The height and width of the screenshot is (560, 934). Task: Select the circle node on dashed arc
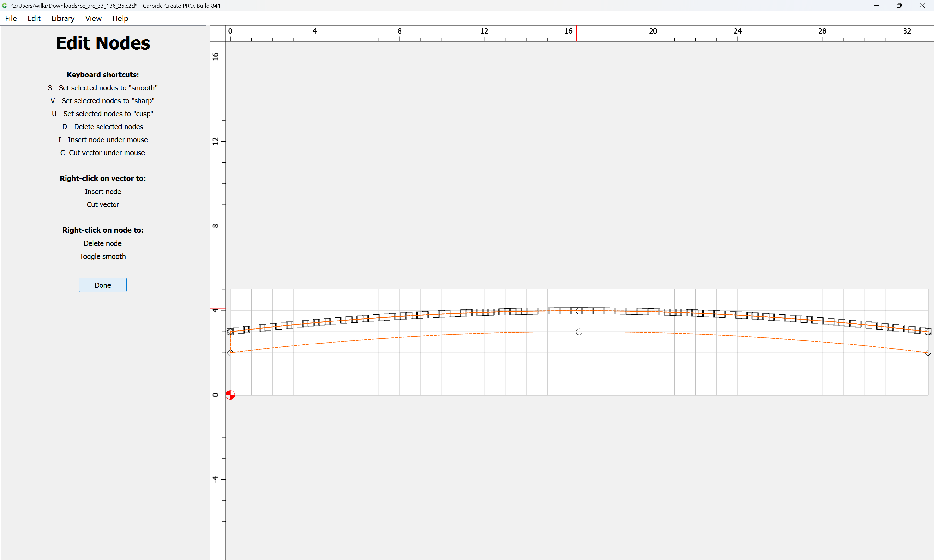579,332
